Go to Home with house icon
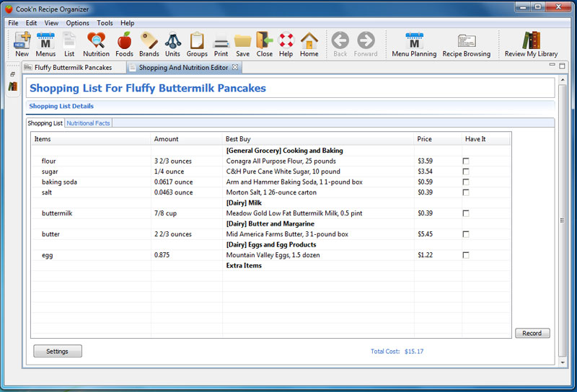Image resolution: width=577 pixels, height=392 pixels. [309, 44]
